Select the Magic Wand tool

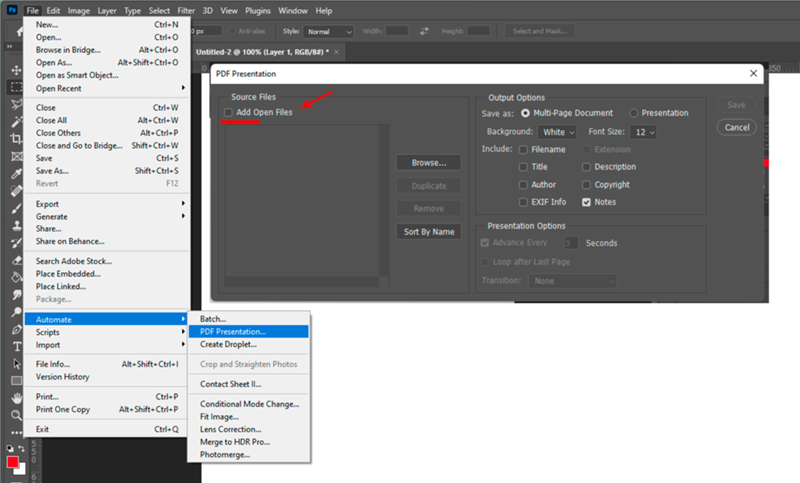16,122
